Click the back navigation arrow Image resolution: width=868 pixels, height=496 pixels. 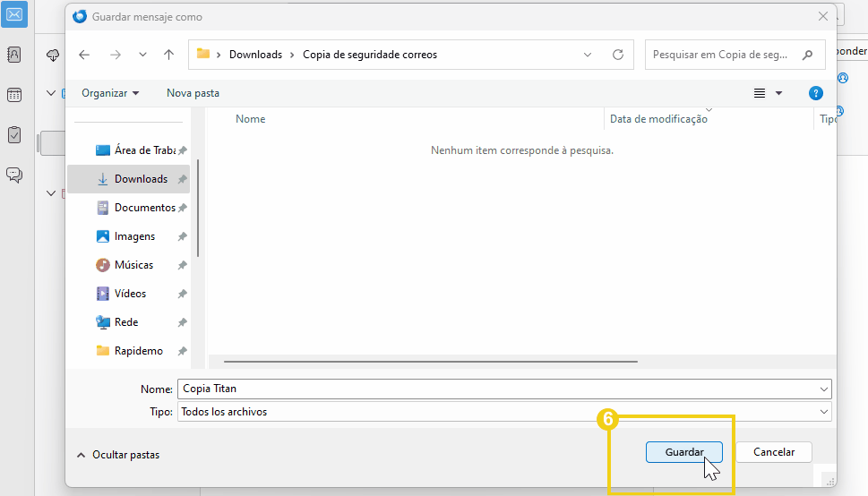84,55
